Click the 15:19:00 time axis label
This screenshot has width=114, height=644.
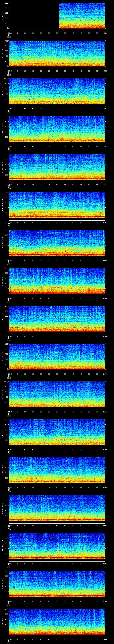(x=9, y=601)
